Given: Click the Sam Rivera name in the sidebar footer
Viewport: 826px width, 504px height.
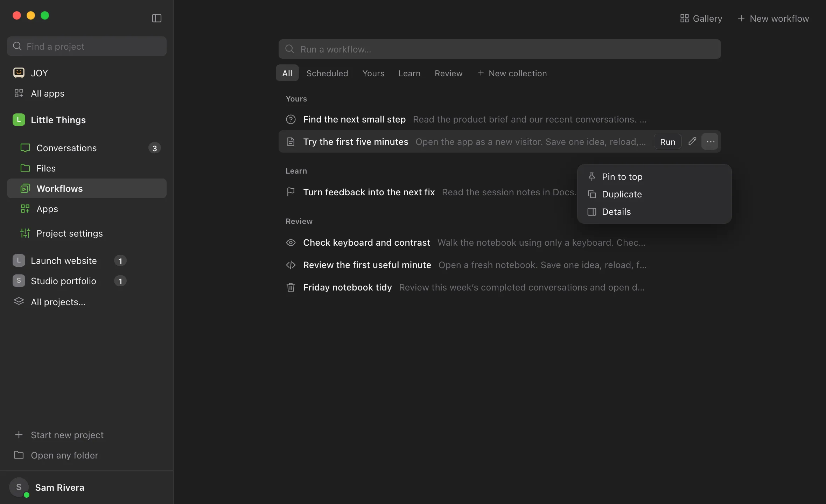Looking at the screenshot, I should [x=59, y=487].
